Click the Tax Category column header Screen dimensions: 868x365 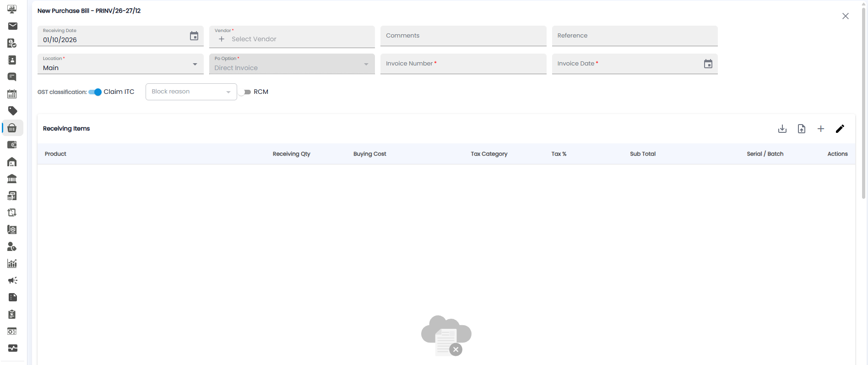489,154
